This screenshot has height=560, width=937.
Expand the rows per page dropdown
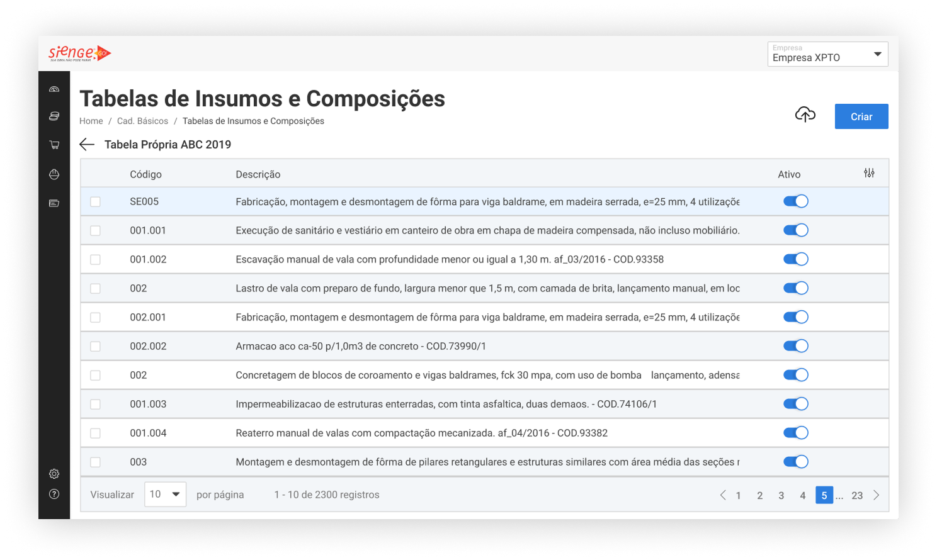point(165,495)
